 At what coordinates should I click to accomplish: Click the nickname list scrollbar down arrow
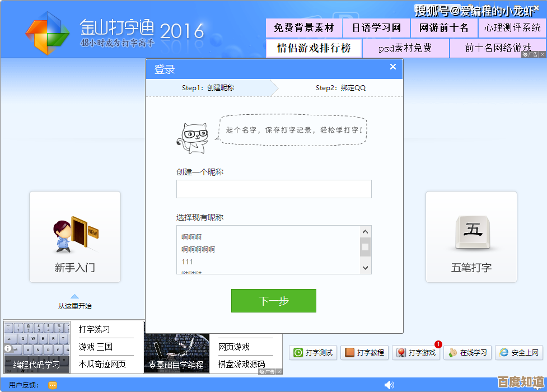click(x=365, y=267)
